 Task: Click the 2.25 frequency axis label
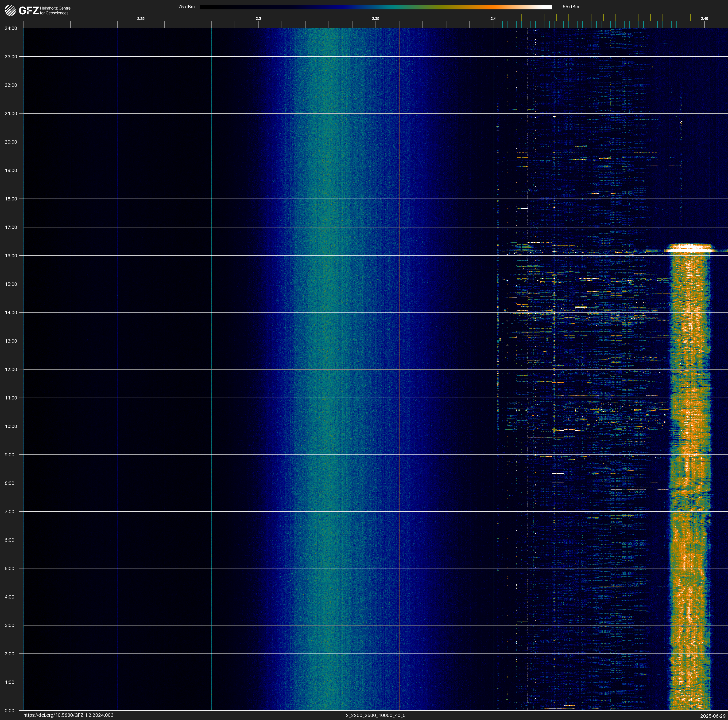coord(140,19)
